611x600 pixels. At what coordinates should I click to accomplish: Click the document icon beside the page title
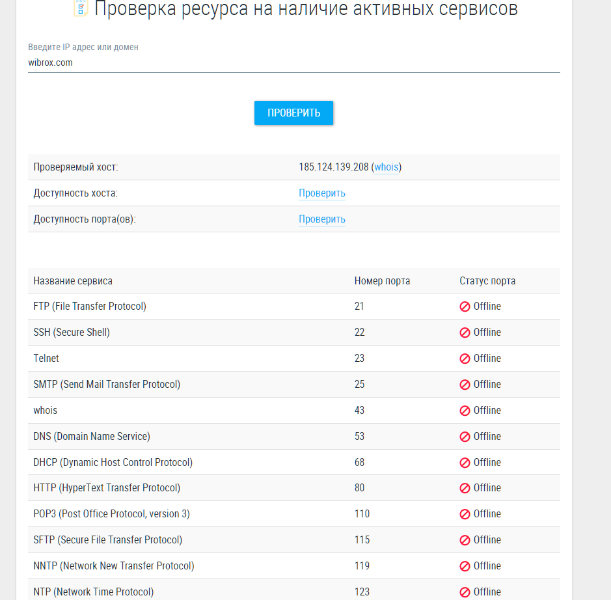[81, 8]
